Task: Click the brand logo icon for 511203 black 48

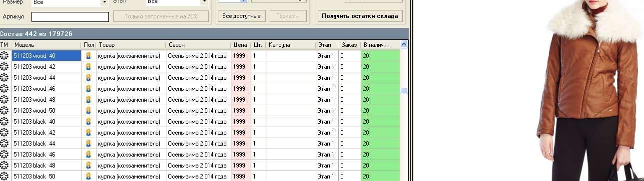Action: tap(4, 166)
